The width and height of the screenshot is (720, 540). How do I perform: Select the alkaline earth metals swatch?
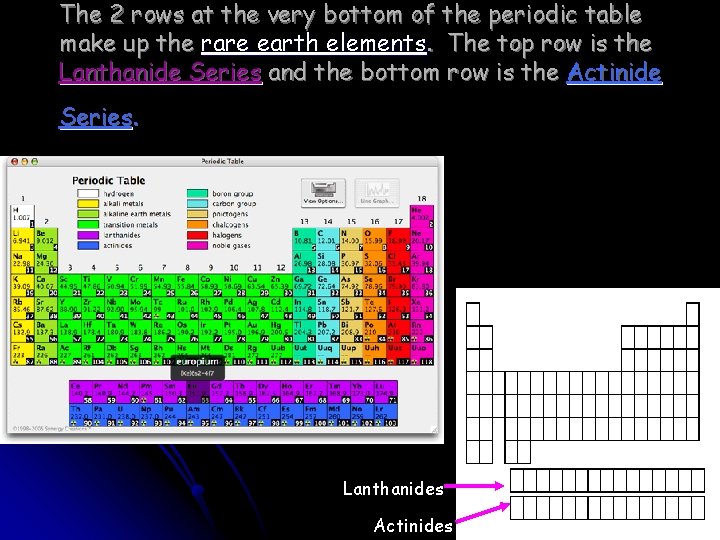coord(88,214)
